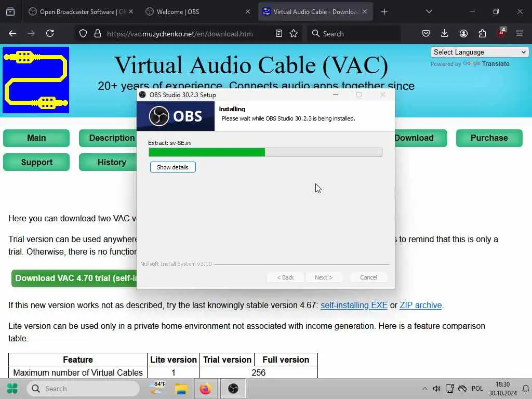
Task: Open the Firefox hamburger menu
Action: click(x=520, y=34)
